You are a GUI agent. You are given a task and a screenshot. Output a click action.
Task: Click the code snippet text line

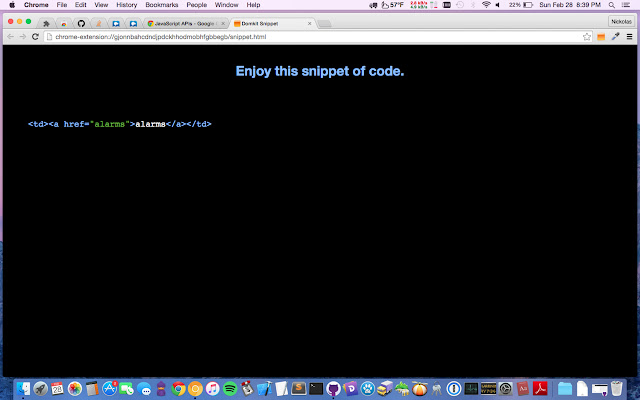pos(120,124)
